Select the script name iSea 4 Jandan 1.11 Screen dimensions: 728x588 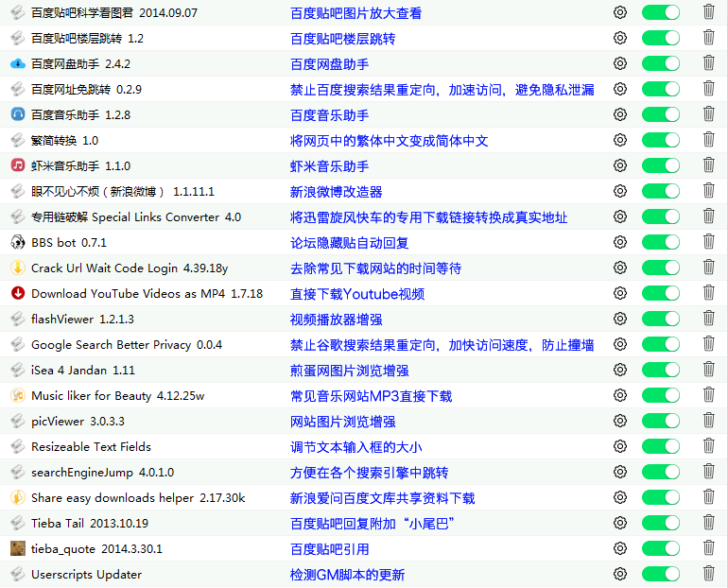83,371
